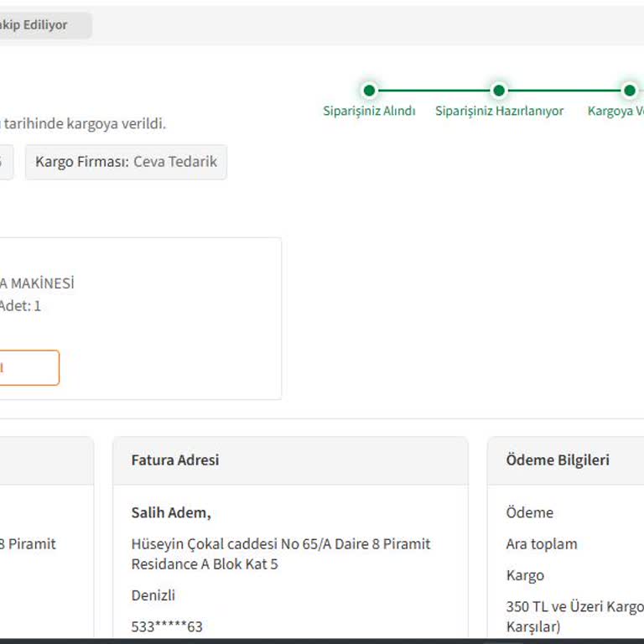Click the masked phone number 533*****63
The width and height of the screenshot is (644, 644).
tap(167, 626)
